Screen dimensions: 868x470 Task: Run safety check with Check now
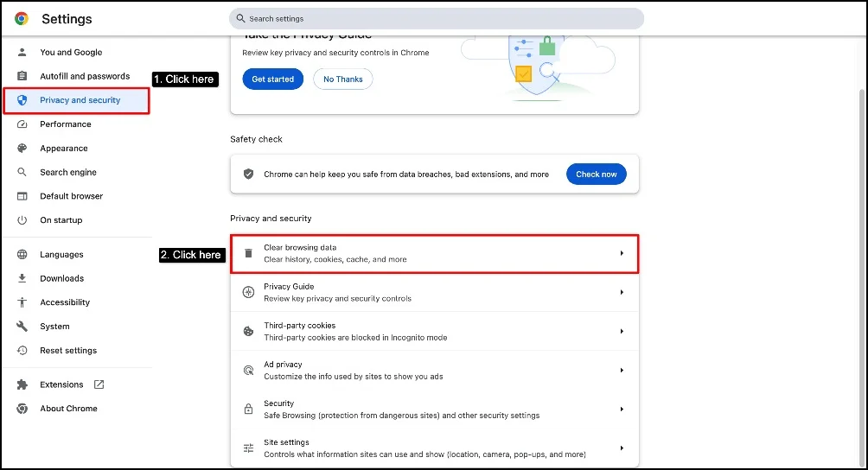597,175
